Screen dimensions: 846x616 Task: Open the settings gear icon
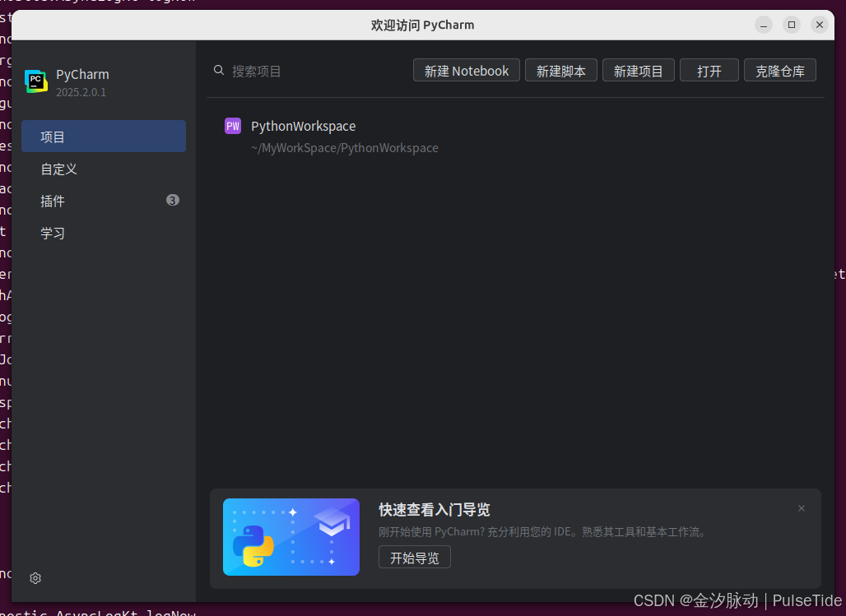pyautogui.click(x=35, y=577)
